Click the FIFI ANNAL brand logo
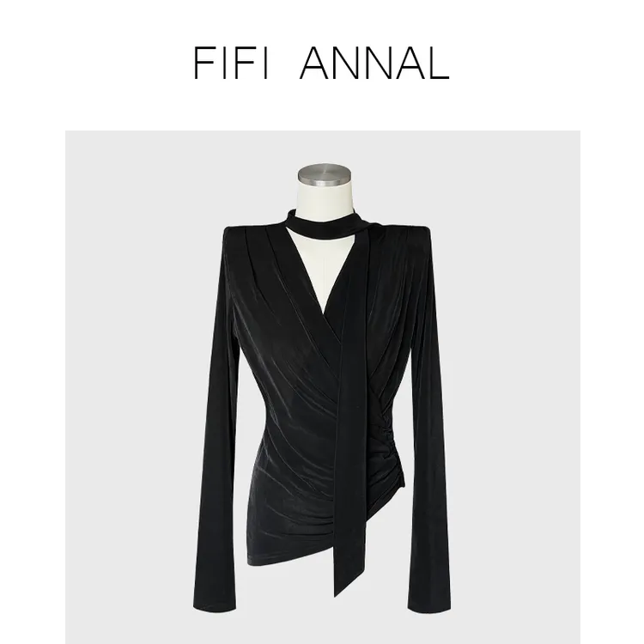This screenshot has height=644, width=644. [321, 63]
